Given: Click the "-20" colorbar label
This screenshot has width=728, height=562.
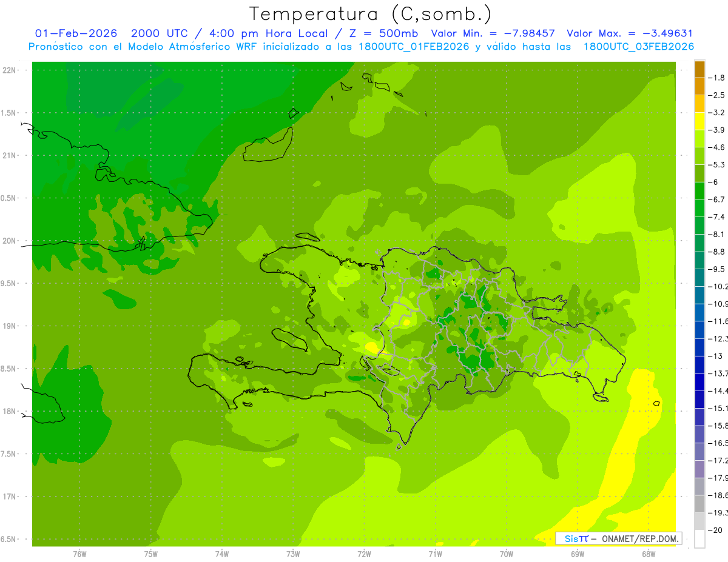Looking at the screenshot, I should [716, 530].
